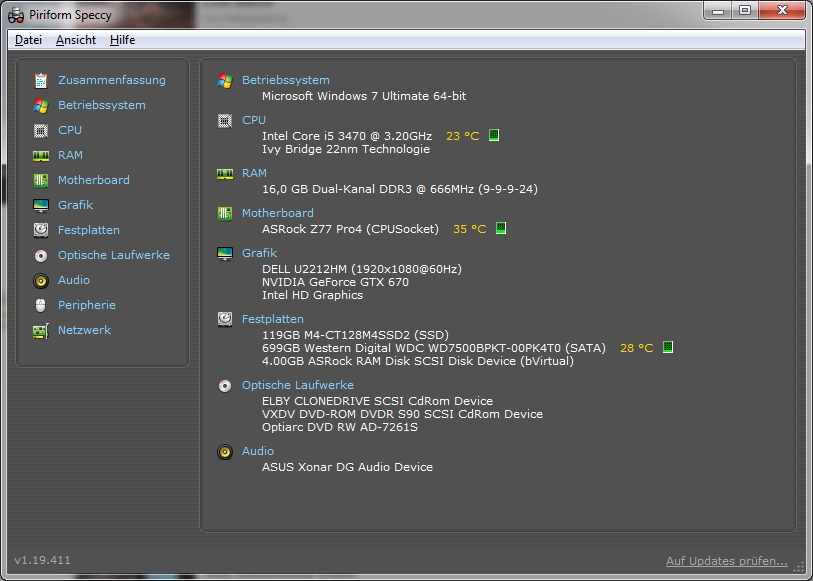Click the Optische Laufwerke disc icon in sidebar

[x=41, y=256]
